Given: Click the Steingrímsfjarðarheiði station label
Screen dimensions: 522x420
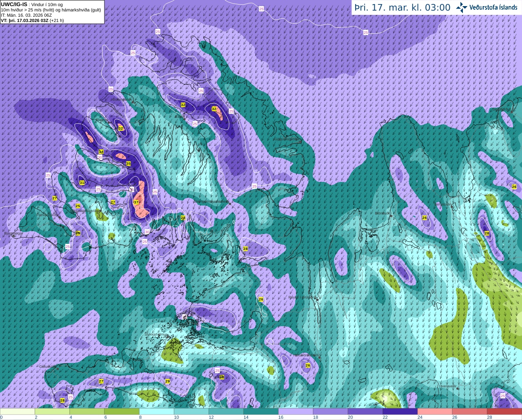Looking at the screenshot, I should coord(211,201).
